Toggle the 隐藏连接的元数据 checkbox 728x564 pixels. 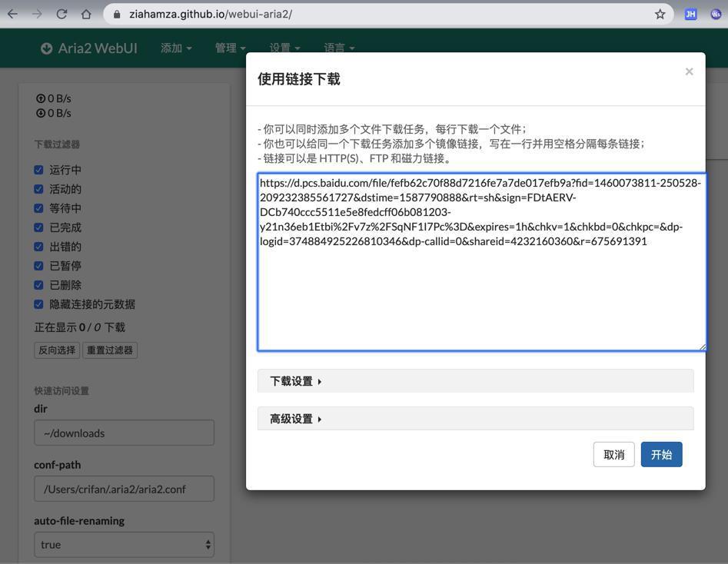coord(38,304)
